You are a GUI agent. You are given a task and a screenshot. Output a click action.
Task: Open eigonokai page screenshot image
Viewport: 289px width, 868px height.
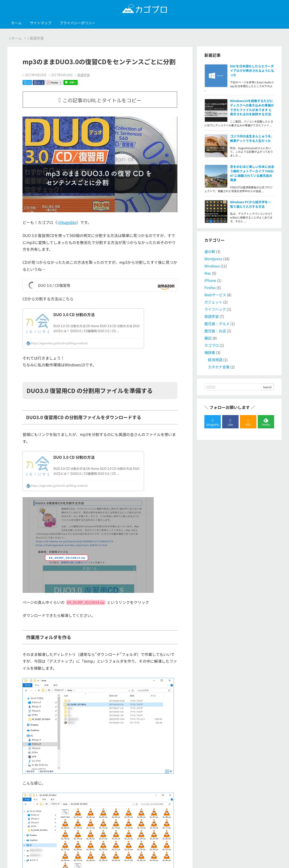(88, 545)
